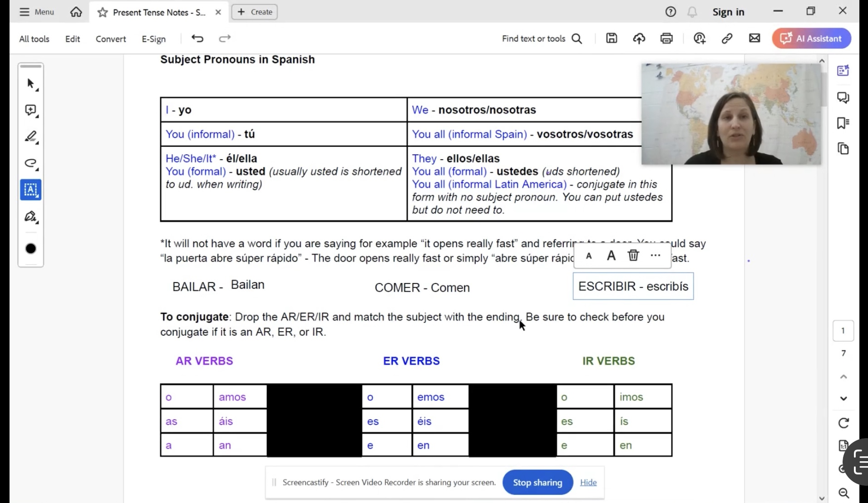
Task: Undo the last action
Action: pos(197,38)
